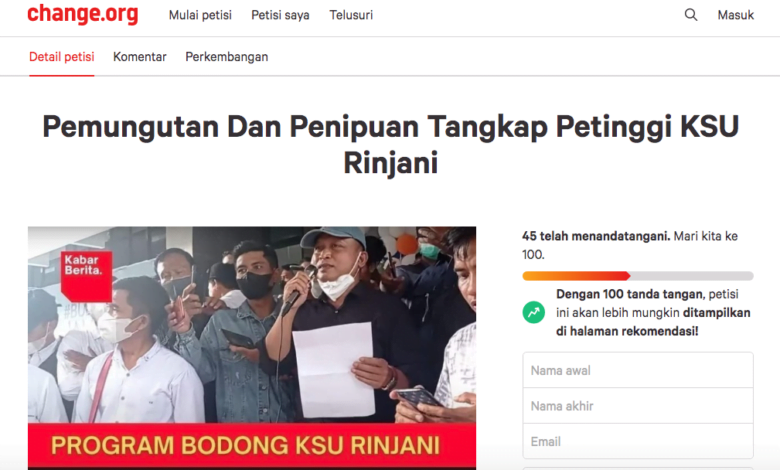Click the green trending arrow icon
This screenshot has width=780, height=470.
(x=533, y=313)
